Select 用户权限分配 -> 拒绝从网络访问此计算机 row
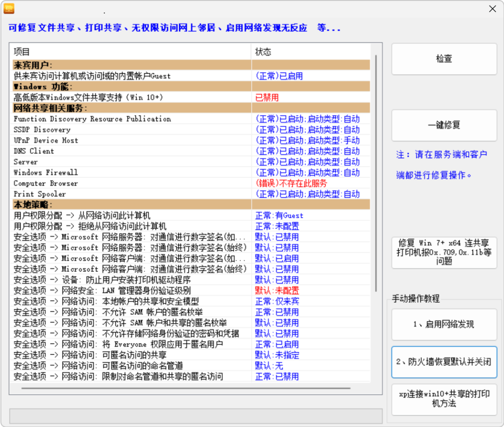This screenshot has width=504, height=427. [x=192, y=226]
